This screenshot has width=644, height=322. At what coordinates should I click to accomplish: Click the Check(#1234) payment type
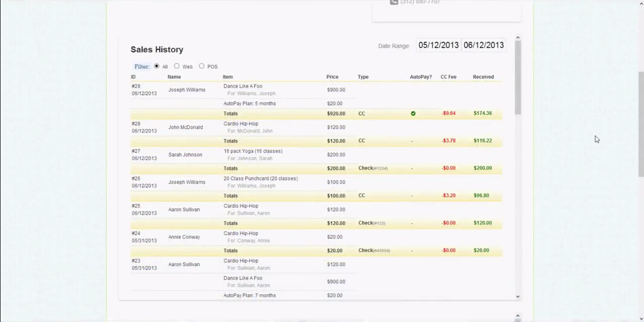(x=373, y=168)
